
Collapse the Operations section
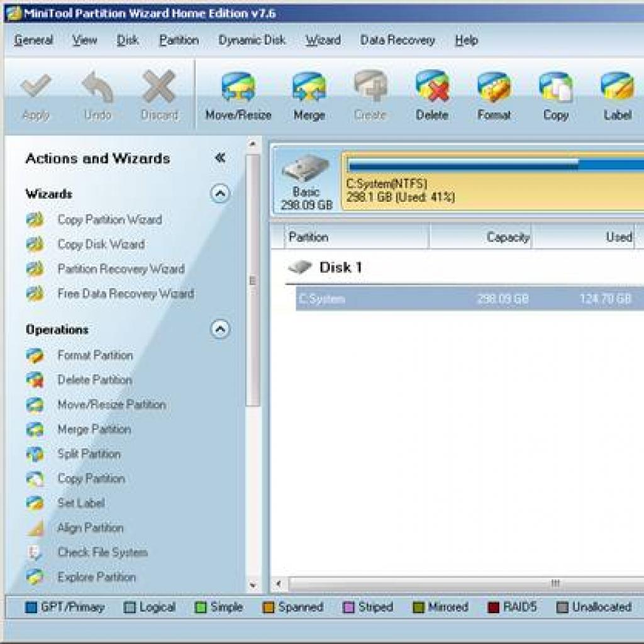click(220, 329)
